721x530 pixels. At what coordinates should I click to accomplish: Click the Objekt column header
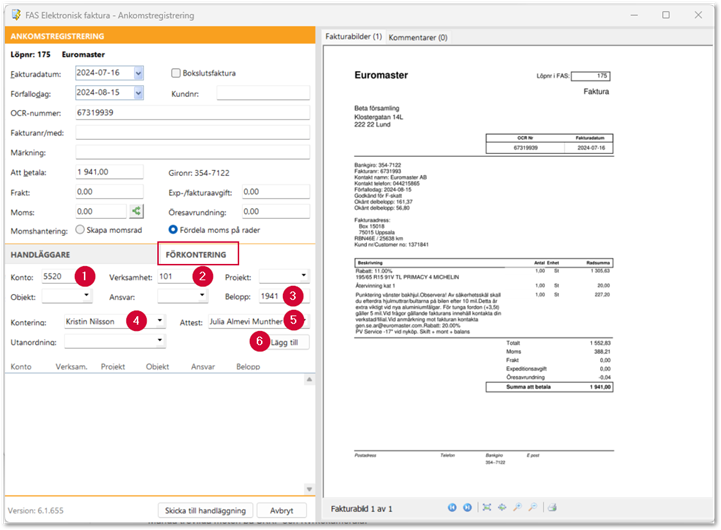click(157, 366)
